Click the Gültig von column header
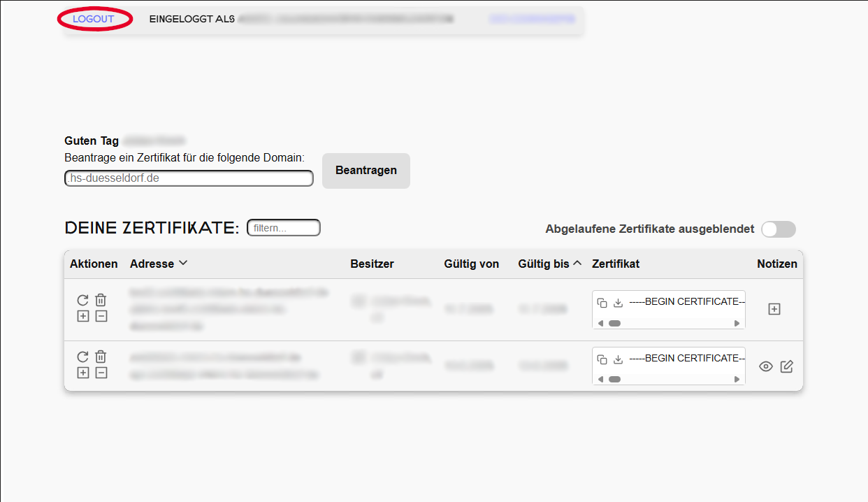 pos(471,264)
